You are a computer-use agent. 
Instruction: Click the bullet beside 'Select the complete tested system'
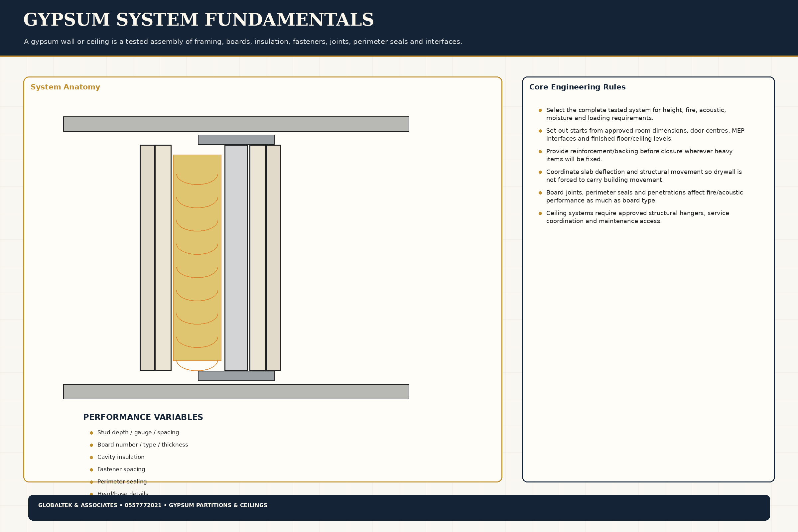tap(540, 110)
